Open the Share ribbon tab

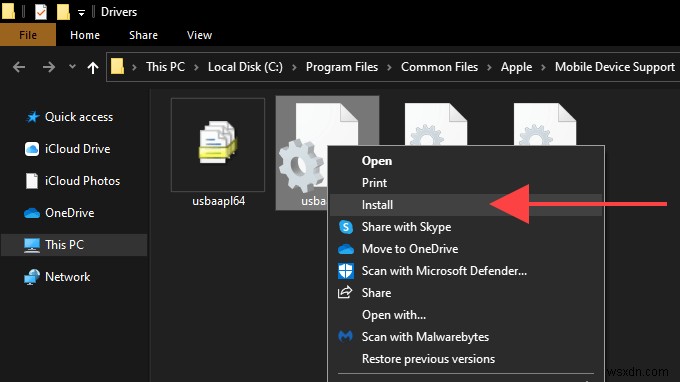pos(143,35)
